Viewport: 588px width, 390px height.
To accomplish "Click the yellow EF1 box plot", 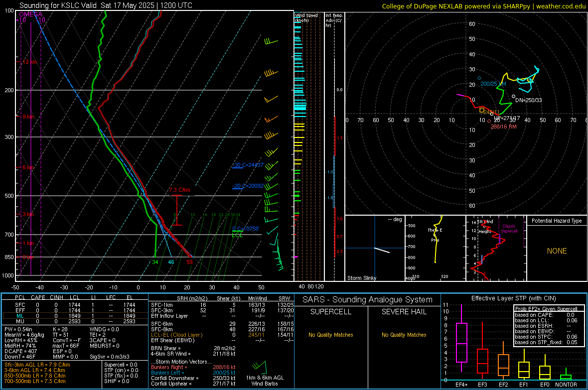I will [x=524, y=364].
